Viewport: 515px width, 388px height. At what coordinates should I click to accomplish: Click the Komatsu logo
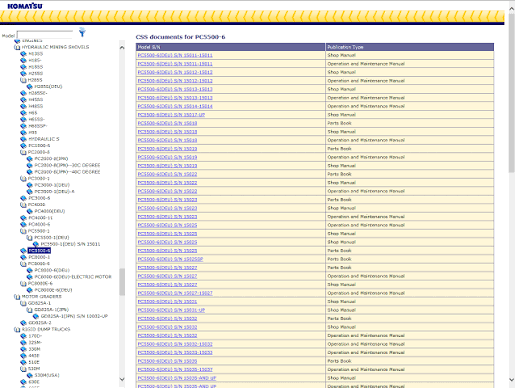click(x=25, y=6)
